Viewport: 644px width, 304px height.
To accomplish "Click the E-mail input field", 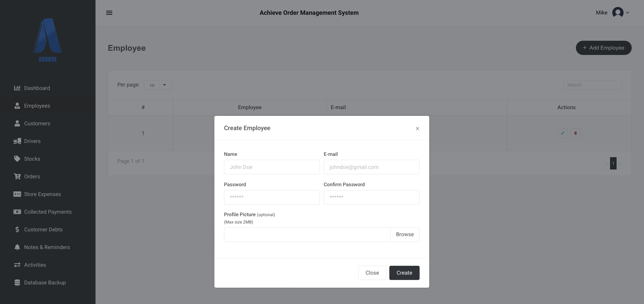I will tap(371, 167).
